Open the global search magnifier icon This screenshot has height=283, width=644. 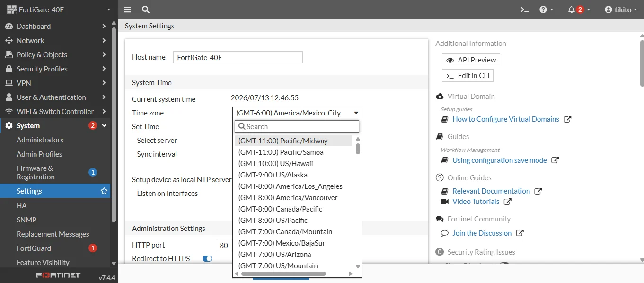146,9
